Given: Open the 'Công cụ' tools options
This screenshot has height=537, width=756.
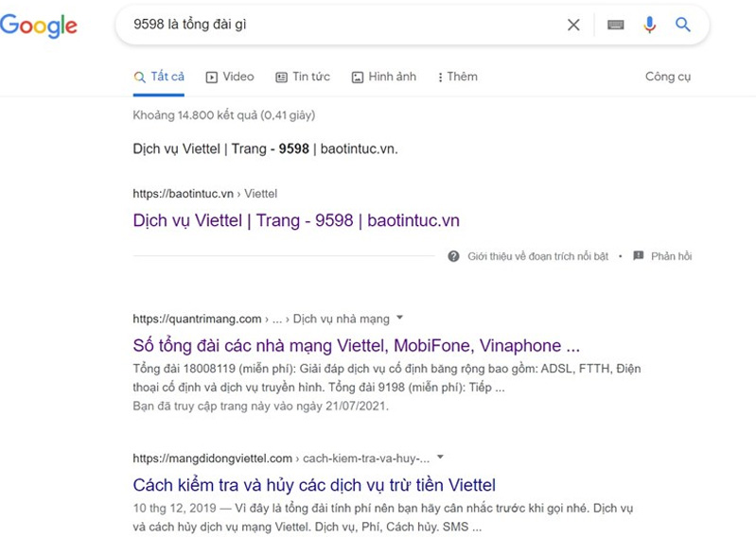Looking at the screenshot, I should (x=668, y=78).
